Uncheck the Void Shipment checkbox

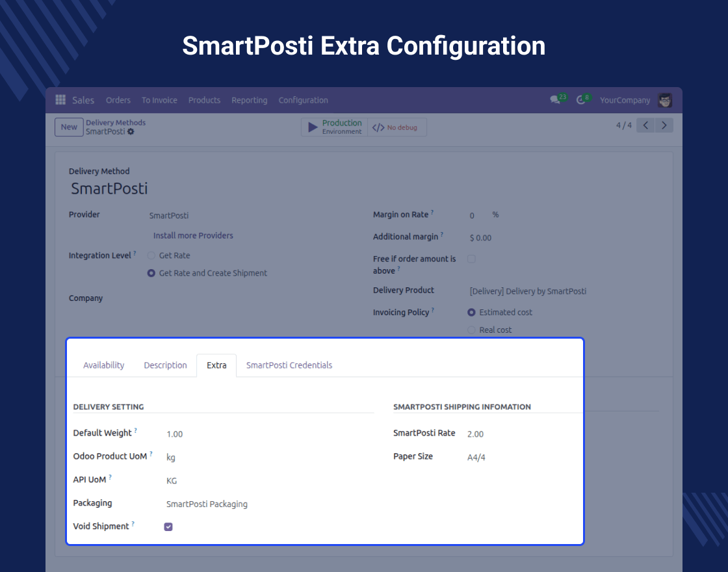[168, 526]
